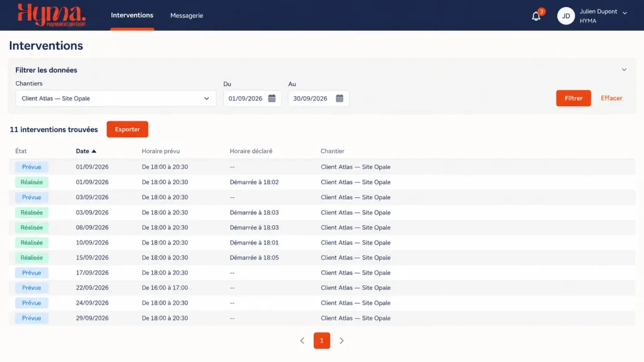Select the 24/09/2026 date cell
This screenshot has height=362, width=644.
click(92, 303)
